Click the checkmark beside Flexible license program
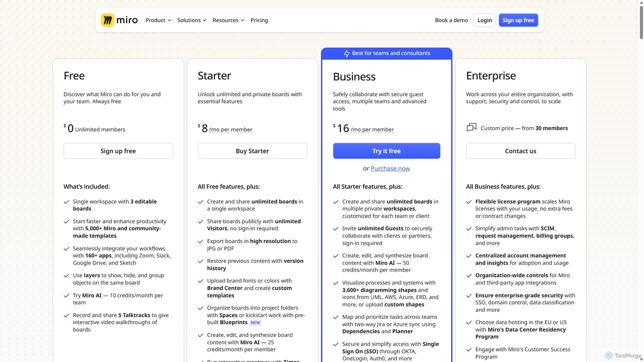The width and height of the screenshot is (644, 362). (469, 202)
